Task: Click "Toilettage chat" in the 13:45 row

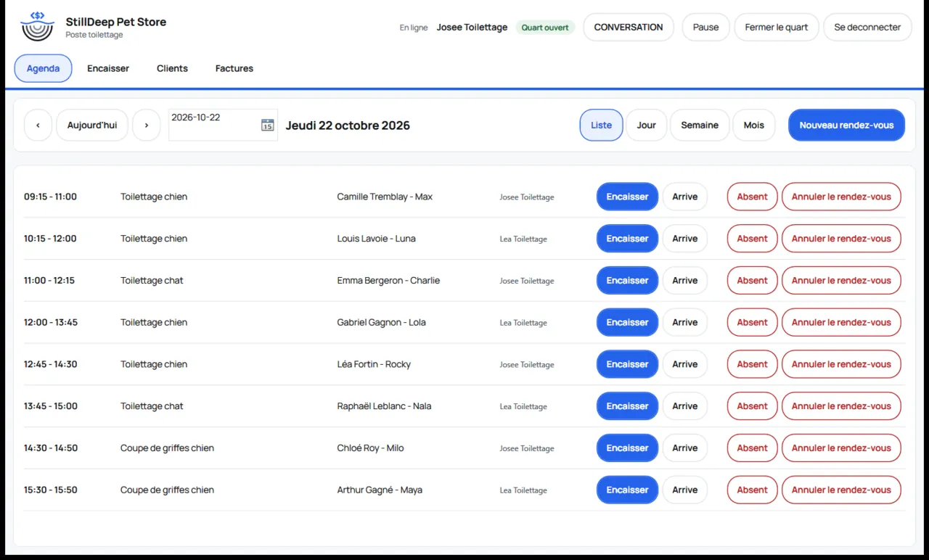Action: pyautogui.click(x=152, y=406)
